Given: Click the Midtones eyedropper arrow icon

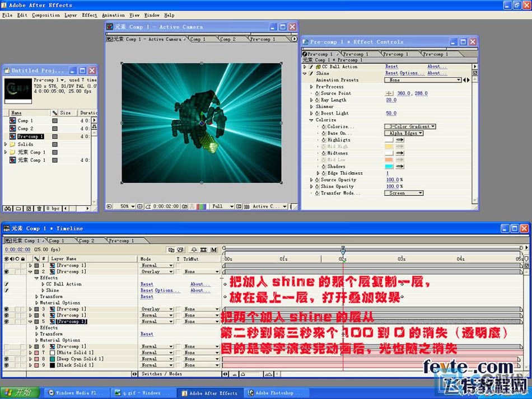Looking at the screenshot, I should 400,153.
